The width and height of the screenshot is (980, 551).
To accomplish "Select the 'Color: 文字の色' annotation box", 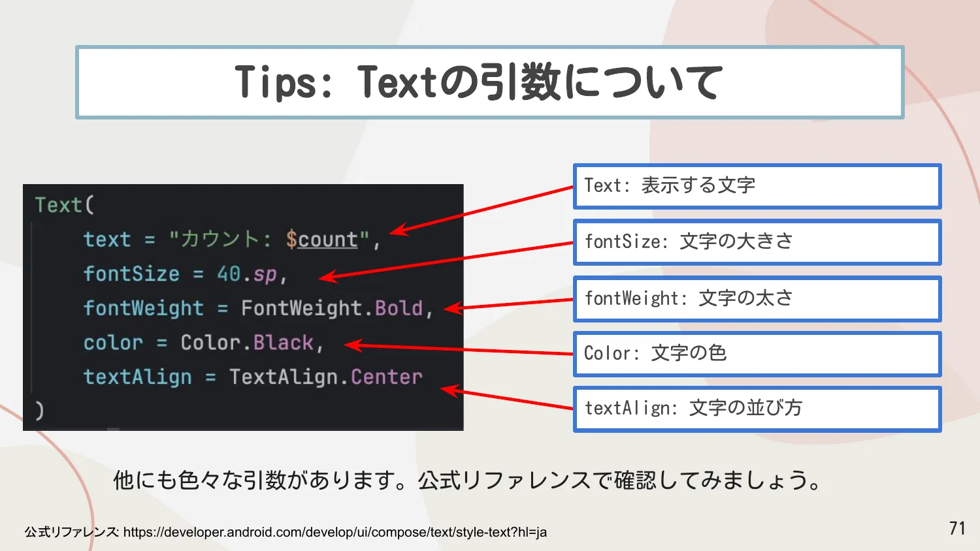I will [757, 353].
